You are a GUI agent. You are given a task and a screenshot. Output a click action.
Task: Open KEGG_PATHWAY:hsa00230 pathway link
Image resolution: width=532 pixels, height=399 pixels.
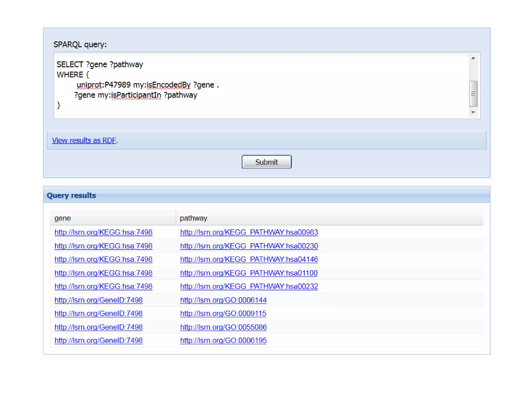tap(249, 246)
